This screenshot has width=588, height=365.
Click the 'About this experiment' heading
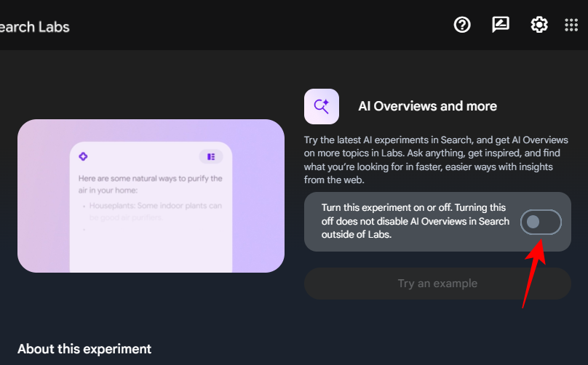(84, 349)
